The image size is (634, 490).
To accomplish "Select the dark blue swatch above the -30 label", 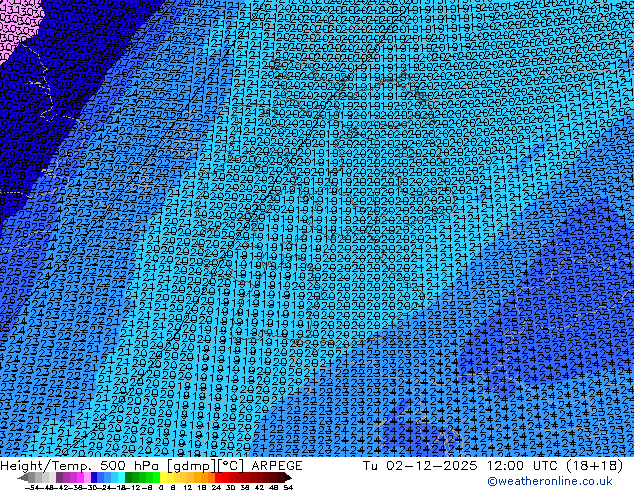I will coord(94,477).
